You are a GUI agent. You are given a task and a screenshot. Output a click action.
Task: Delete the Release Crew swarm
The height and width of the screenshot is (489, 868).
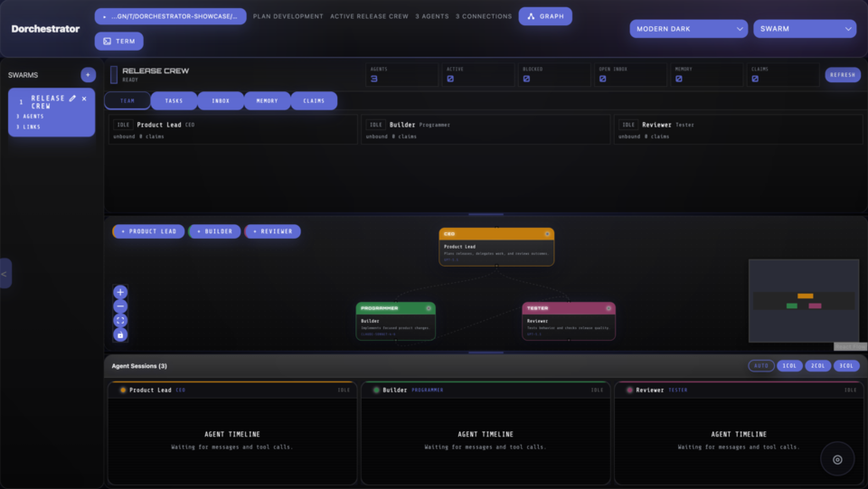point(84,99)
